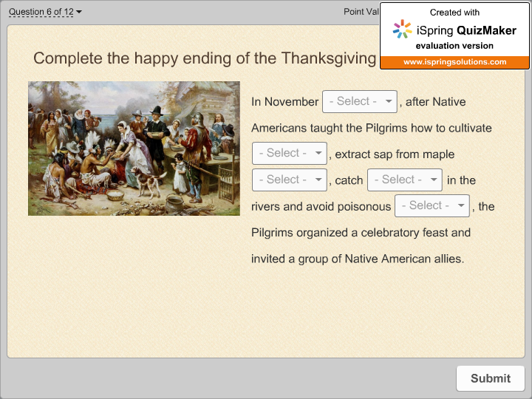The height and width of the screenshot is (399, 532).
Task: Click the "Complete the happy ending" question title
Action: (x=205, y=58)
